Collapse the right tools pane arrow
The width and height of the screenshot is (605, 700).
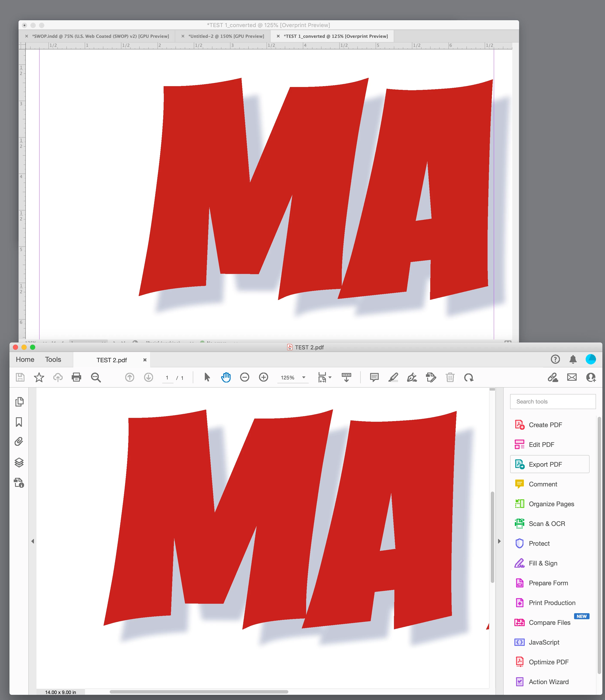point(499,541)
